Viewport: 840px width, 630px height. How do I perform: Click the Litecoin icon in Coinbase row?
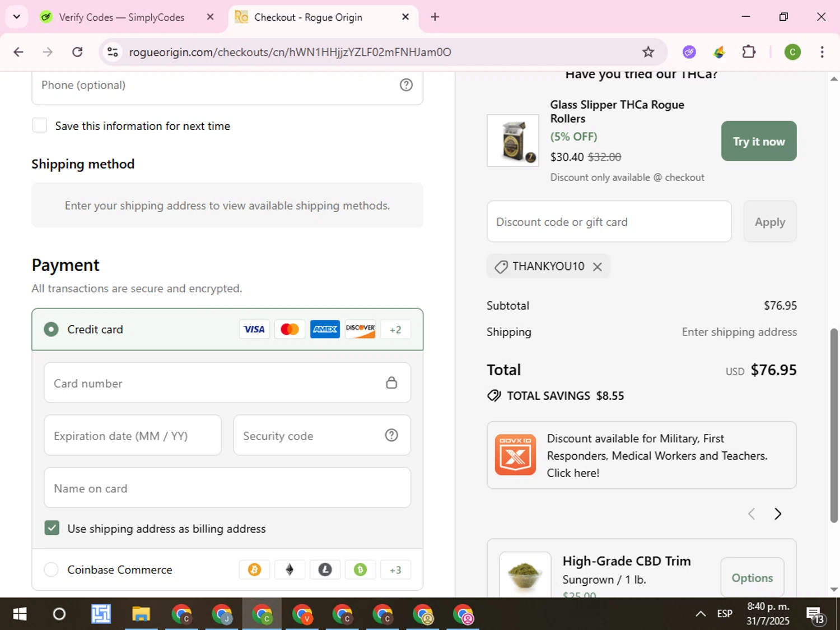[x=325, y=570]
